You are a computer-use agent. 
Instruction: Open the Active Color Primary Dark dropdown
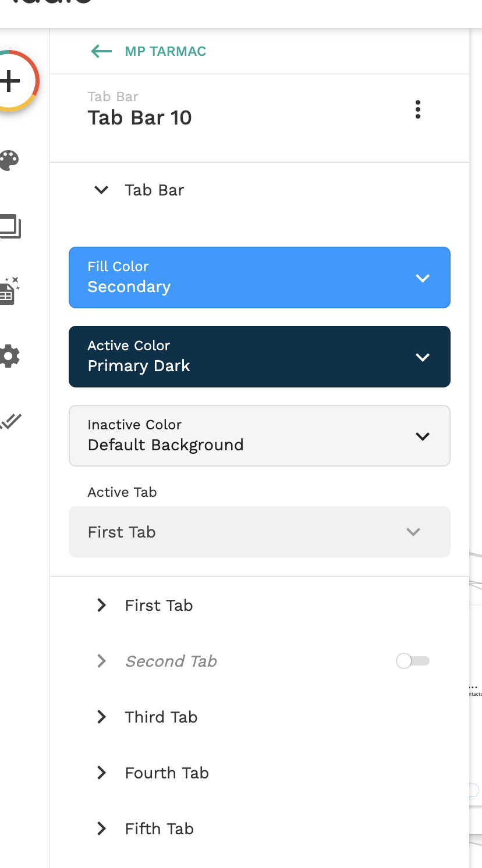tap(259, 357)
